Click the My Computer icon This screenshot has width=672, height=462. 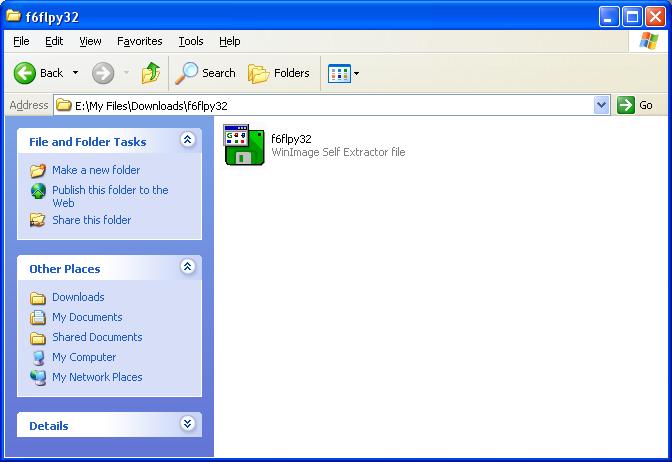pyautogui.click(x=38, y=357)
